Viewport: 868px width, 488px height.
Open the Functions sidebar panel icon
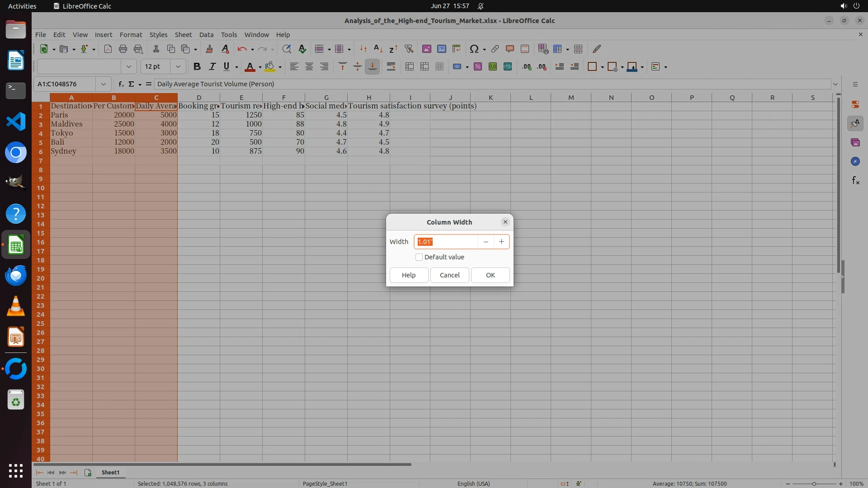tap(855, 181)
